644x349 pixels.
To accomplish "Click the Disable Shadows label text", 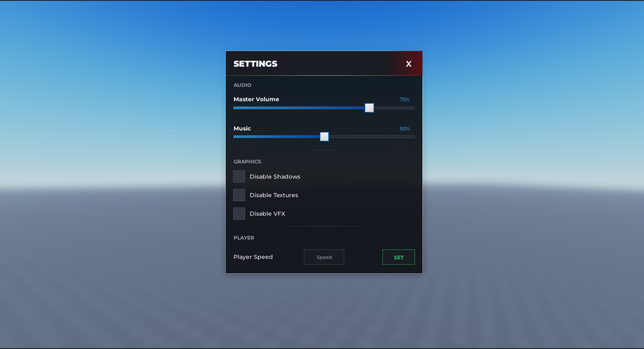I will pos(275,177).
